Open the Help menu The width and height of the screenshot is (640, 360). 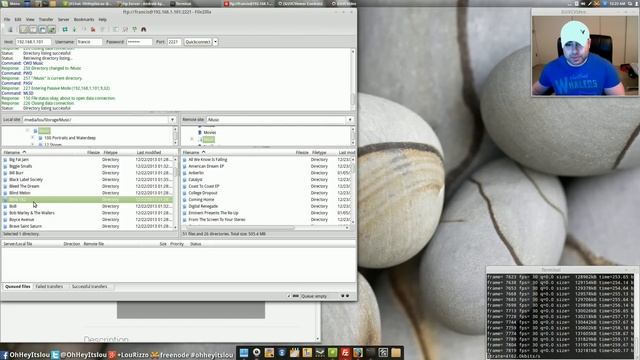point(102,19)
